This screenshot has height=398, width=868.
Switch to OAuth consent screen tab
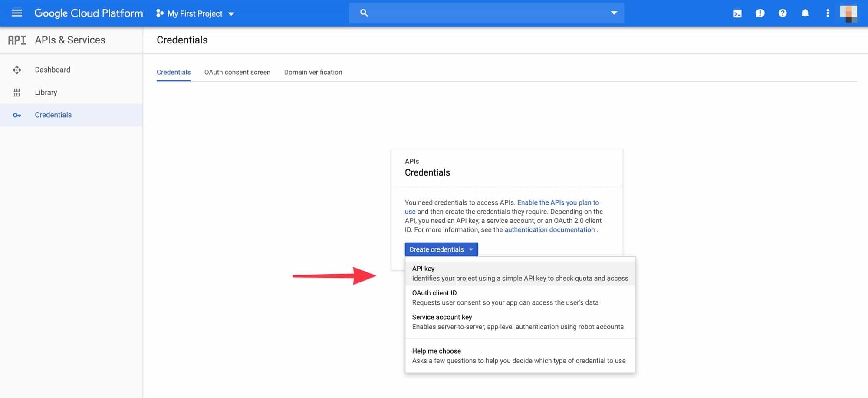[237, 72]
